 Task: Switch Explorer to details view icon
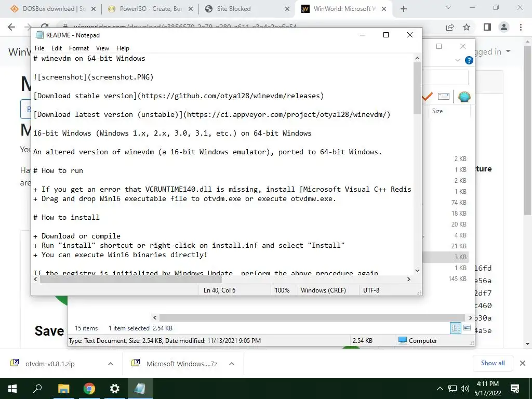456,328
